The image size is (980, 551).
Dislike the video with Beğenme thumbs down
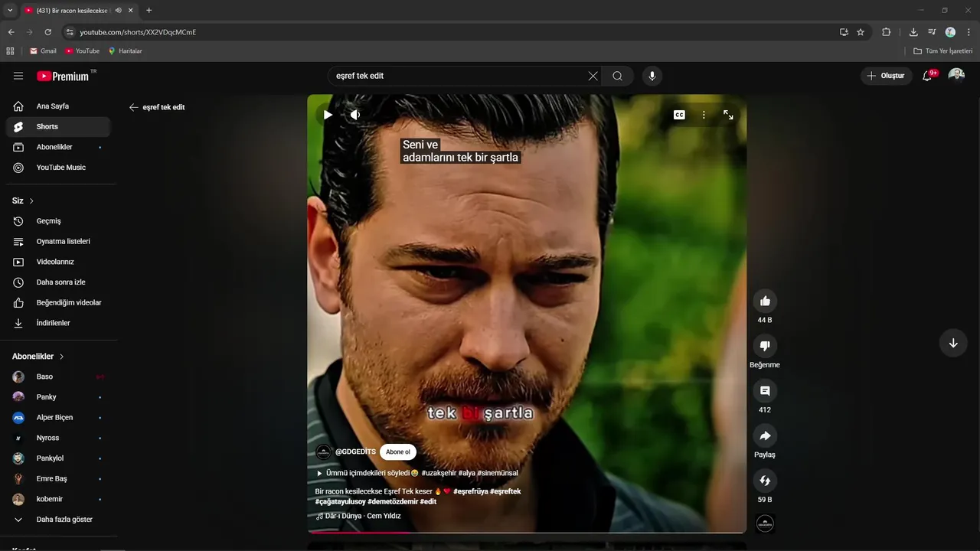[765, 346]
